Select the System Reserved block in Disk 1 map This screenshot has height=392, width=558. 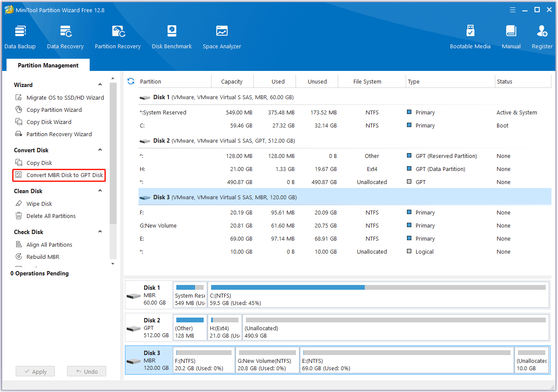pyautogui.click(x=190, y=295)
